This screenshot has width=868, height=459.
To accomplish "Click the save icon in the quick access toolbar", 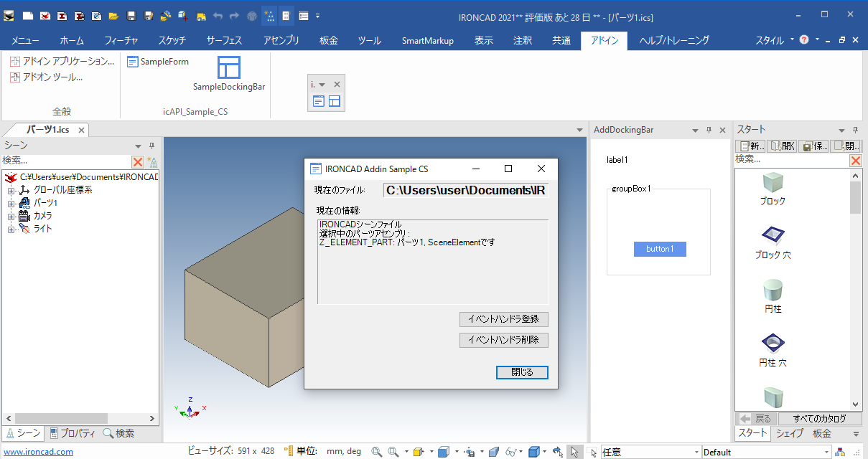I will [131, 16].
